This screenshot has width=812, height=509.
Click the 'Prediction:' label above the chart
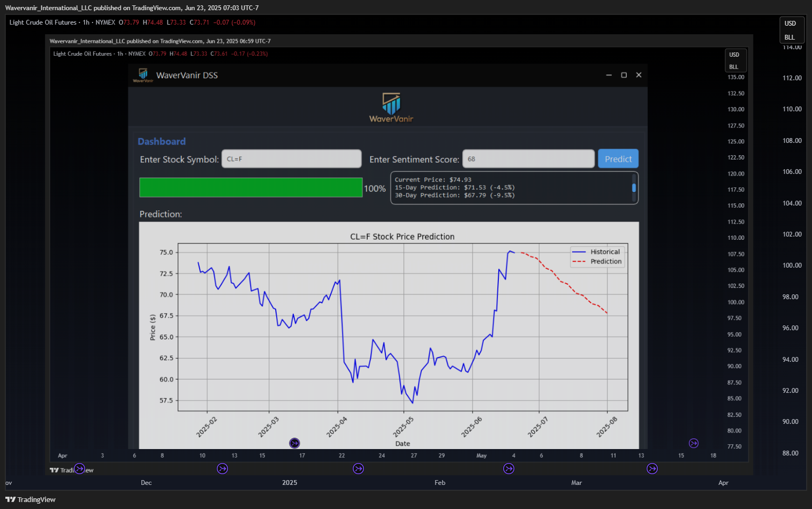coord(161,214)
